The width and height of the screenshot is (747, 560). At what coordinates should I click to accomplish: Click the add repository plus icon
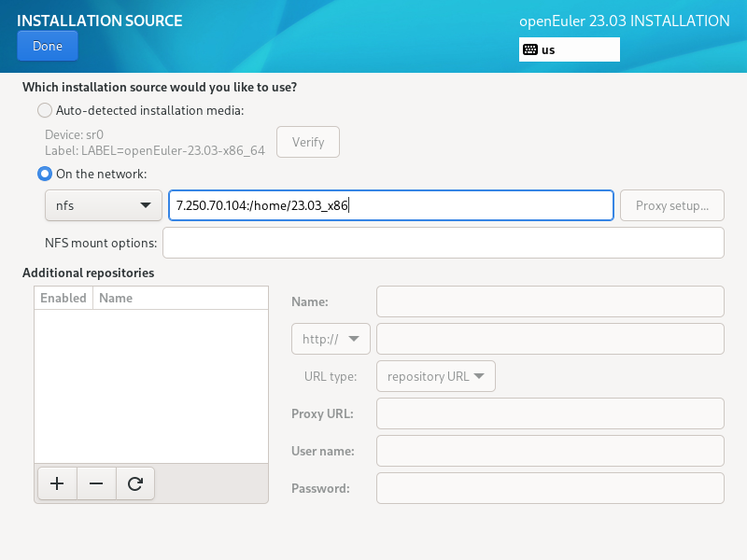point(57,483)
